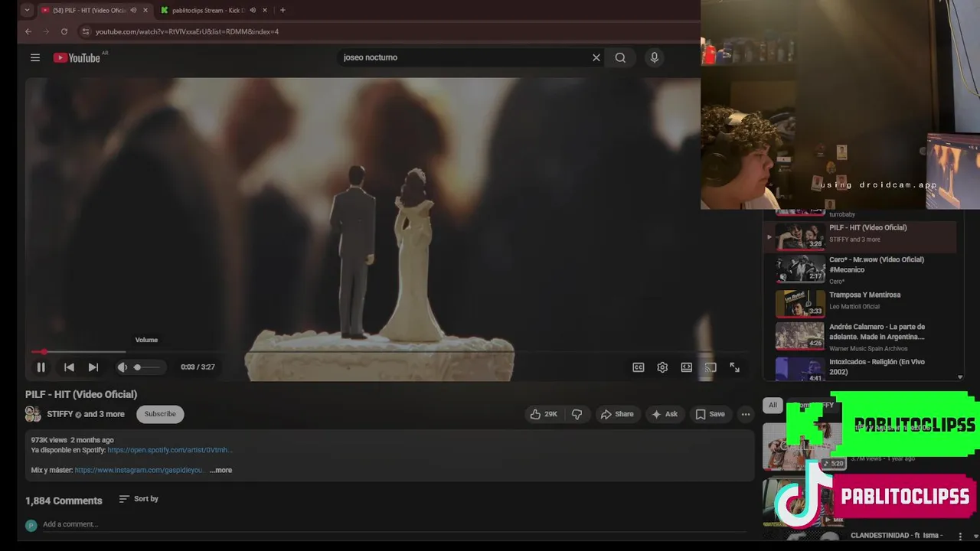Save the video to a playlist

point(710,414)
